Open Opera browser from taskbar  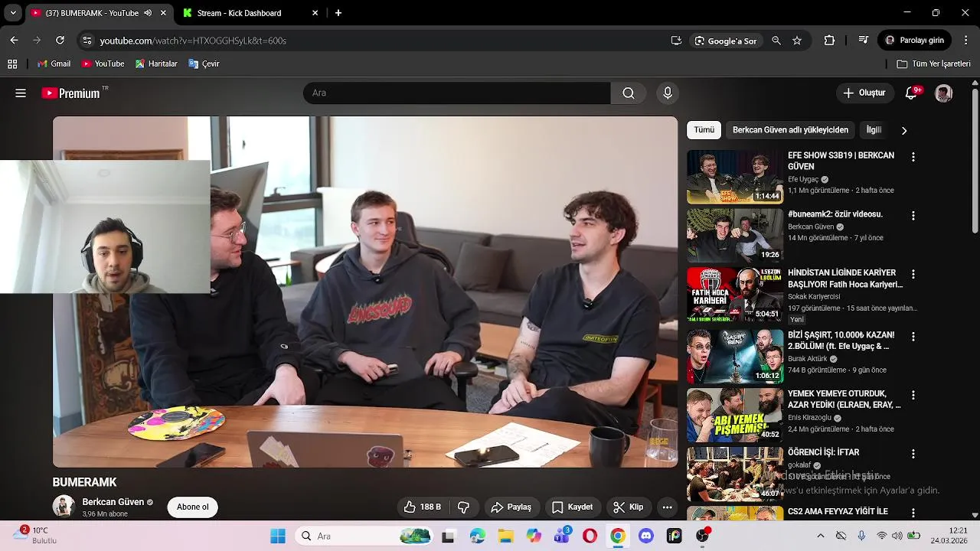point(590,536)
